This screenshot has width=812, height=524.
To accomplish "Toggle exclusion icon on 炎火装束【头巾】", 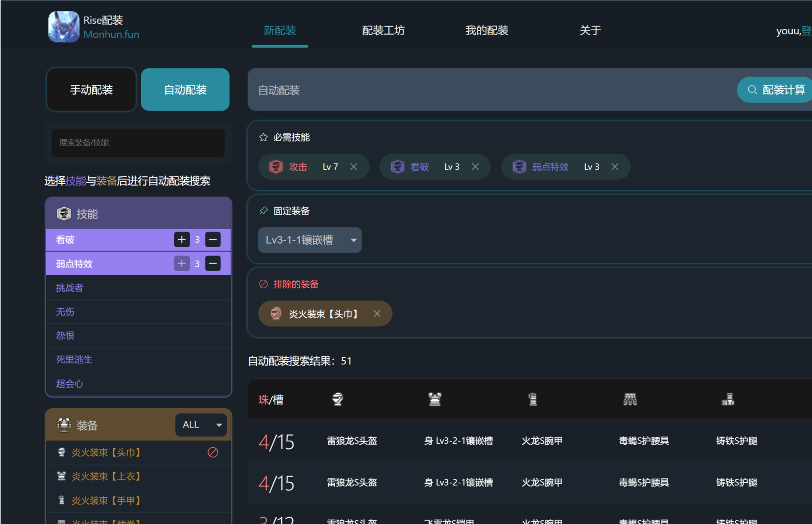I will (213, 452).
